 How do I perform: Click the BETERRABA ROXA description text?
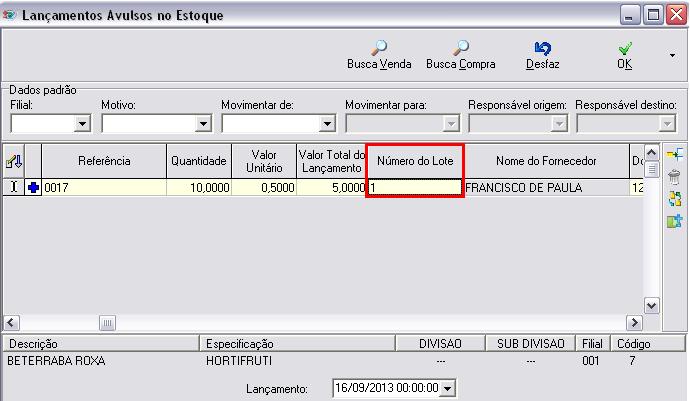coord(56,361)
